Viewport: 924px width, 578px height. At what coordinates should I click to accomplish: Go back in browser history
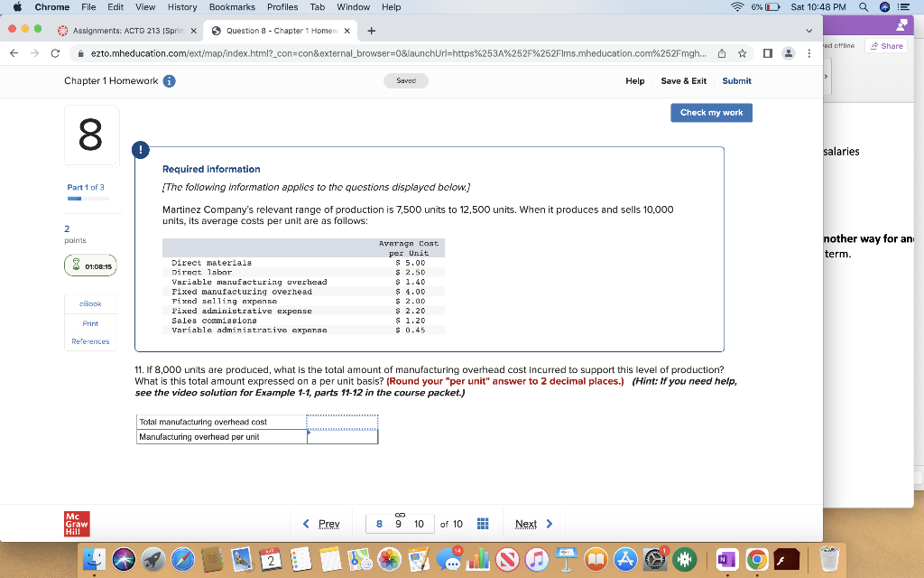pos(14,53)
